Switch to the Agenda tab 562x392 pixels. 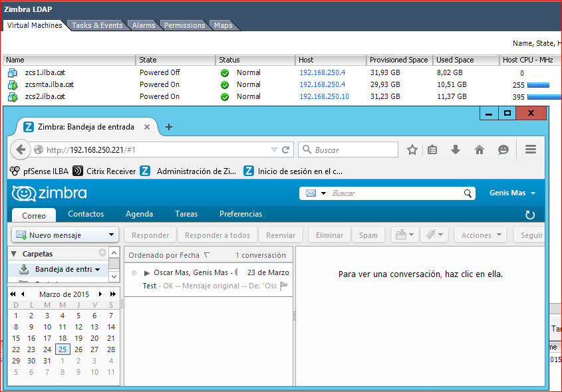(x=139, y=214)
